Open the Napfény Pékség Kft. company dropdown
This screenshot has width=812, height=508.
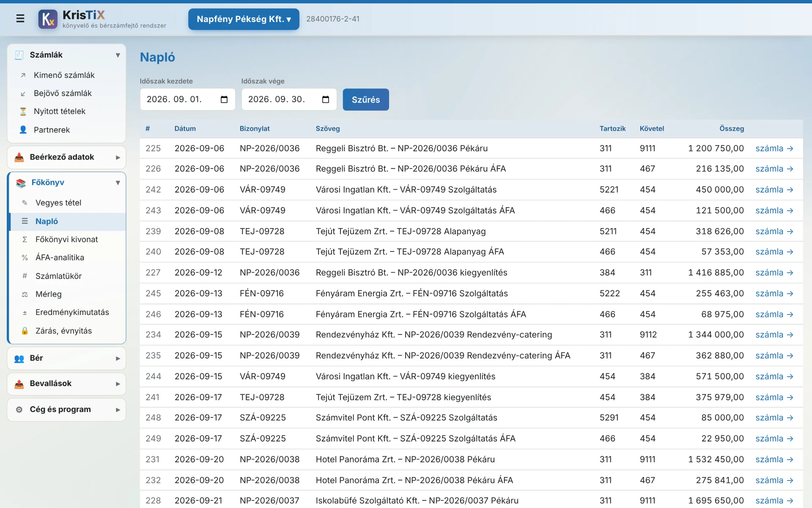click(244, 19)
